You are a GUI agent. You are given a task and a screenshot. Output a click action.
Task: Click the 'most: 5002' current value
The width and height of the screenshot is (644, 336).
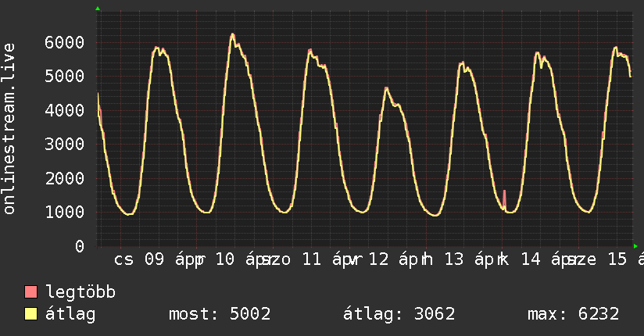coord(220,314)
